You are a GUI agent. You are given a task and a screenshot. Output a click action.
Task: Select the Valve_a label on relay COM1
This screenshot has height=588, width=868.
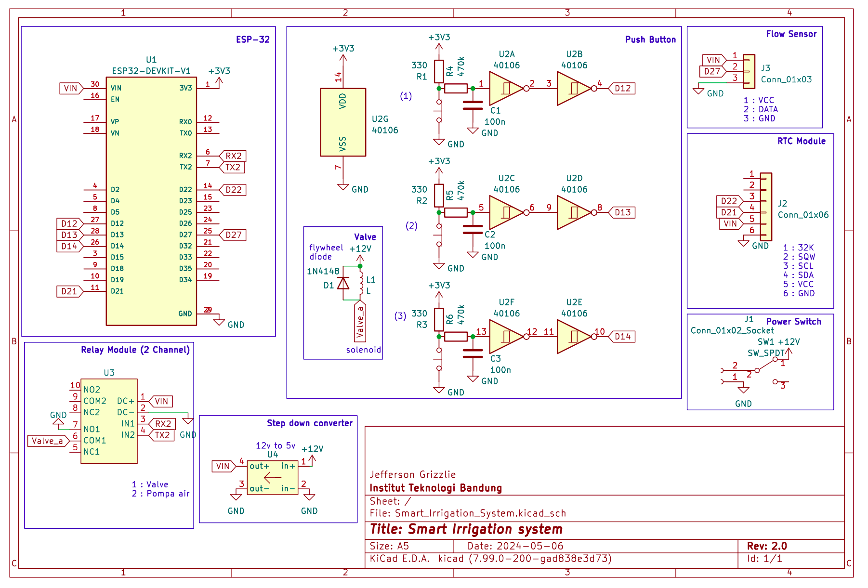pos(49,441)
